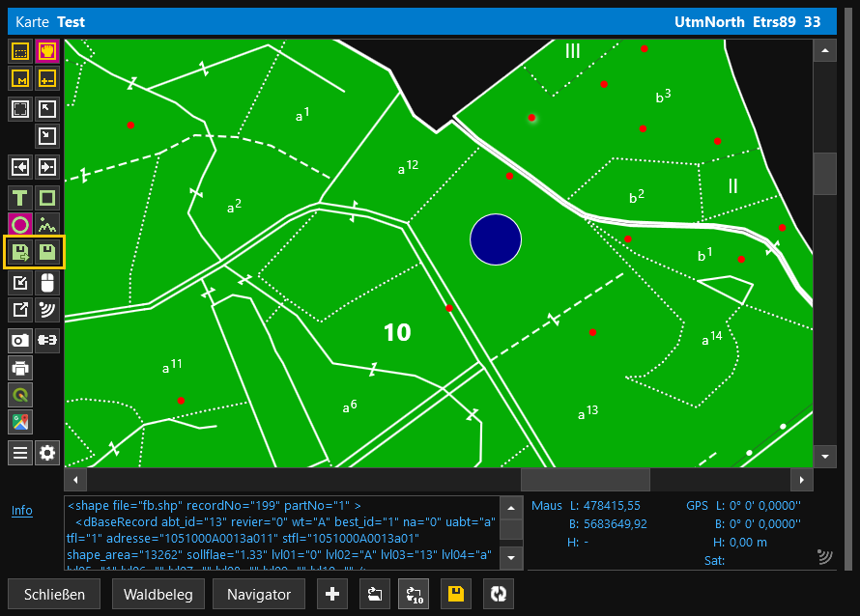Image resolution: width=860 pixels, height=616 pixels.
Task: Select the rectangle selection tool
Action: point(20,51)
